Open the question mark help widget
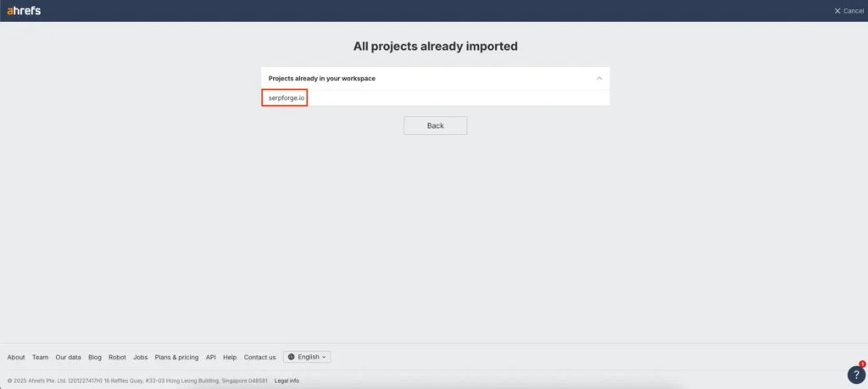Image resolution: width=868 pixels, height=389 pixels. coord(856,375)
